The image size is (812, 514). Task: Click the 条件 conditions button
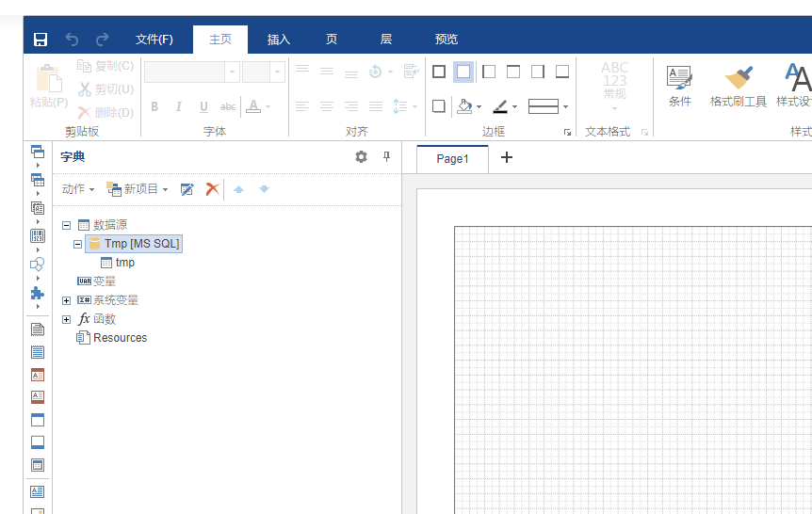[x=679, y=86]
